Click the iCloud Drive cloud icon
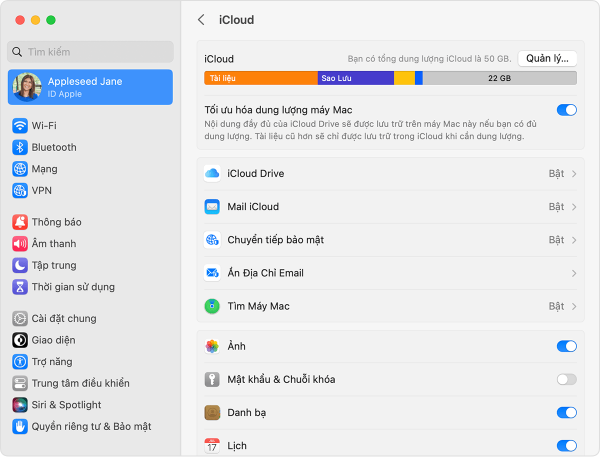This screenshot has height=457, width=600. pos(212,173)
